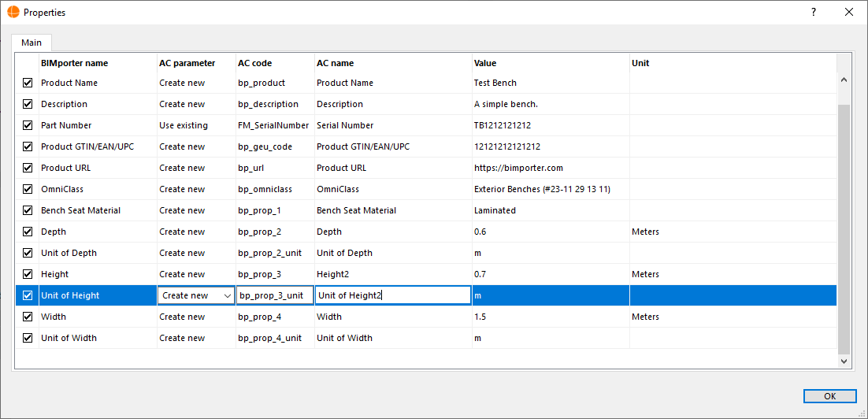The width and height of the screenshot is (868, 419).
Task: Uncheck the Bench Seat Material checkbox
Action: [x=27, y=210]
